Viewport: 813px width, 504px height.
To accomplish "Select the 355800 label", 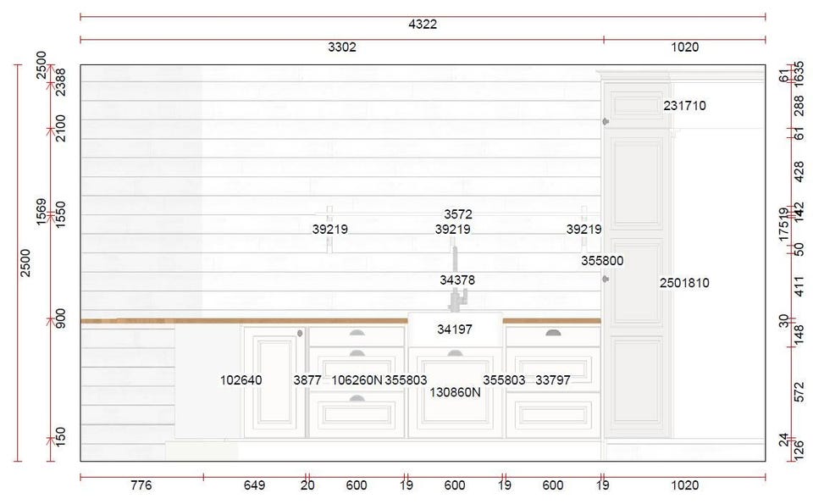I will click(x=602, y=260).
